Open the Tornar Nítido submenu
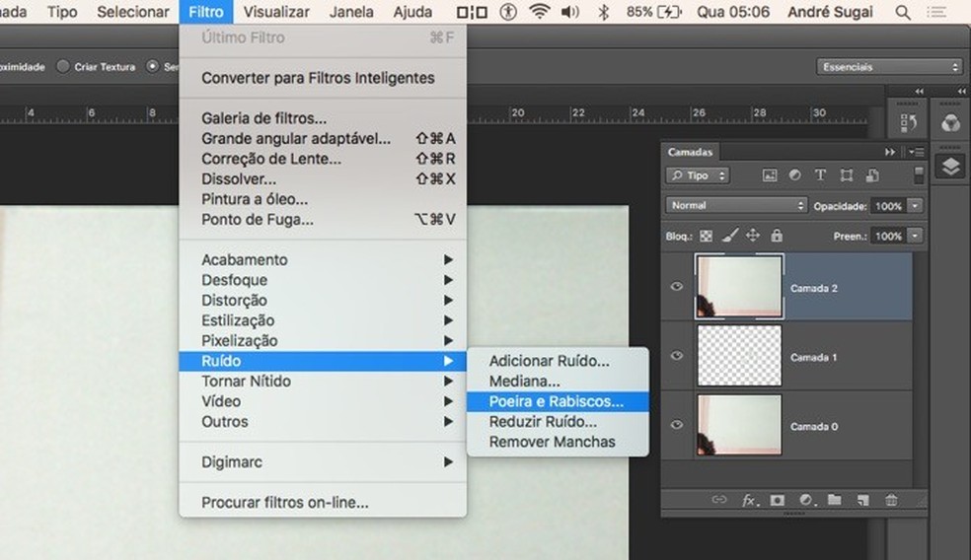This screenshot has width=971, height=560. click(x=322, y=382)
